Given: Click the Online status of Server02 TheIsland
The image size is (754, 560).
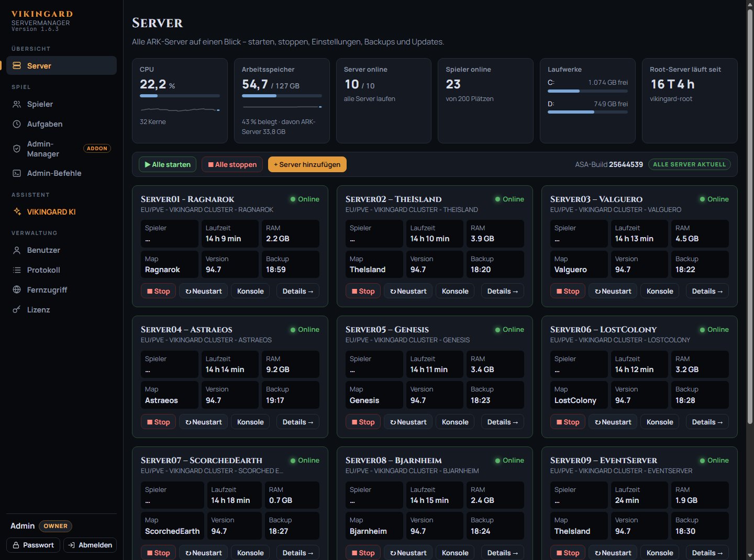Looking at the screenshot, I should (509, 199).
